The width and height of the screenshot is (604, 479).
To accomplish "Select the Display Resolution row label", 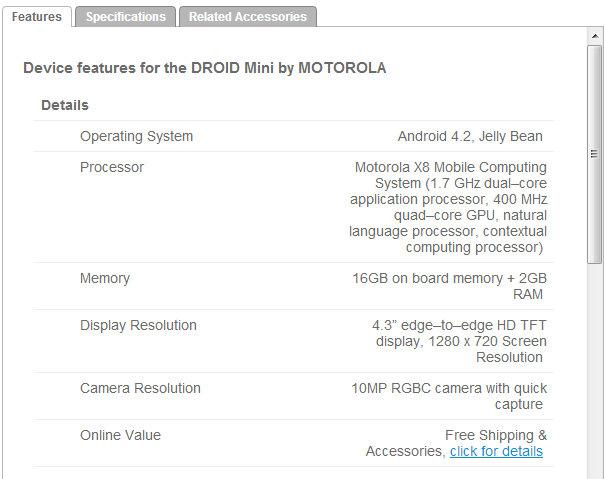I will coord(138,325).
